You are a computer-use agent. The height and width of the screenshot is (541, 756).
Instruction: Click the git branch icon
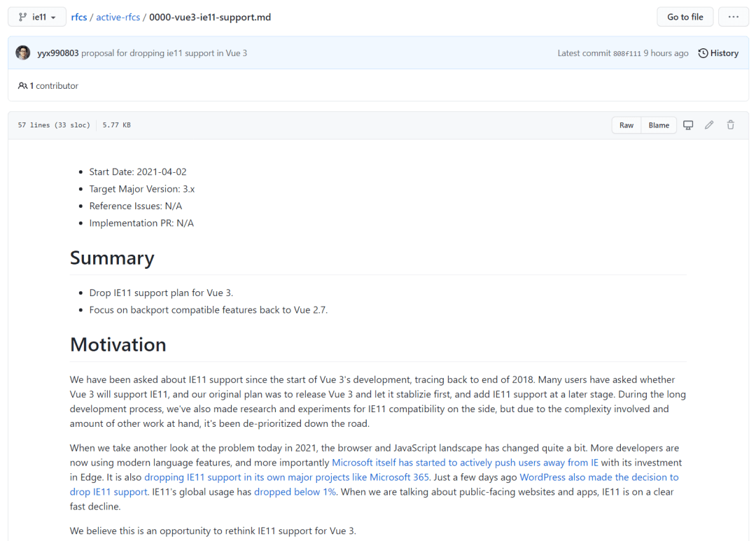point(22,17)
